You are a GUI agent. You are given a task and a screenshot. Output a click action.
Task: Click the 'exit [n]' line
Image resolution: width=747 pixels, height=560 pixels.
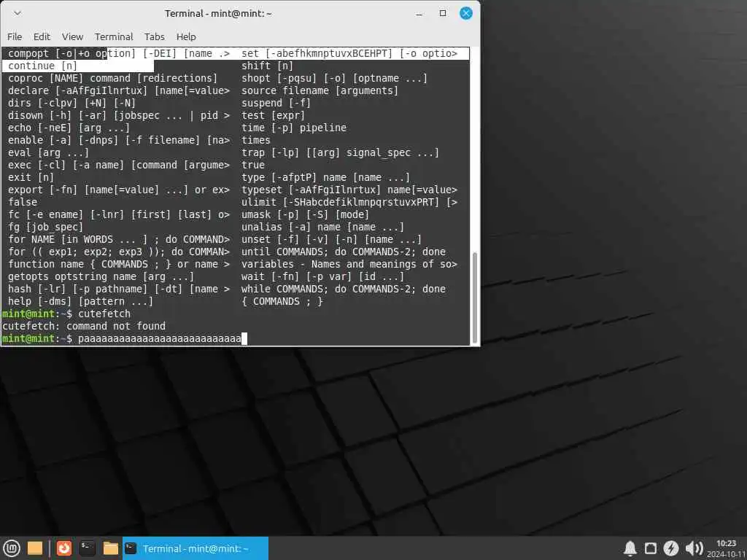31,177
